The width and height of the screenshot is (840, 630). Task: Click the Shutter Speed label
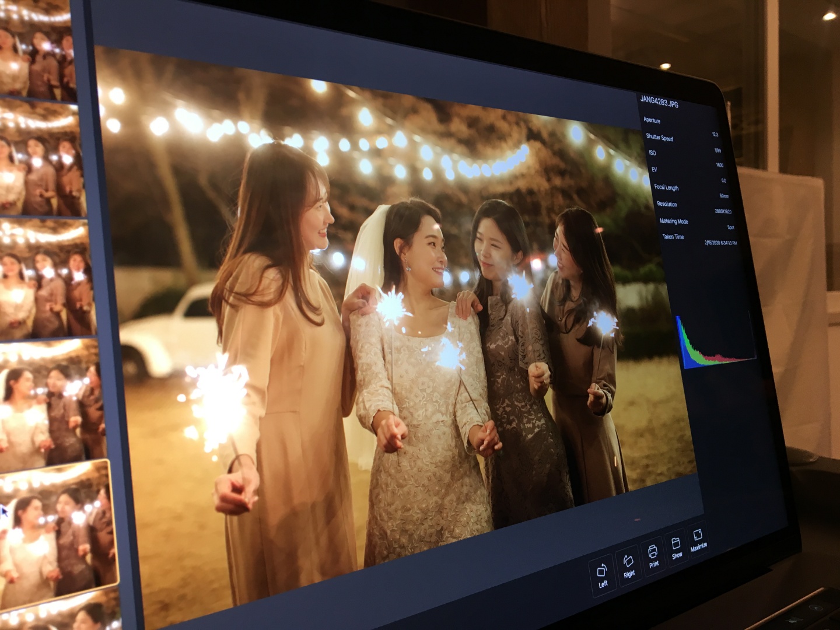pyautogui.click(x=659, y=137)
